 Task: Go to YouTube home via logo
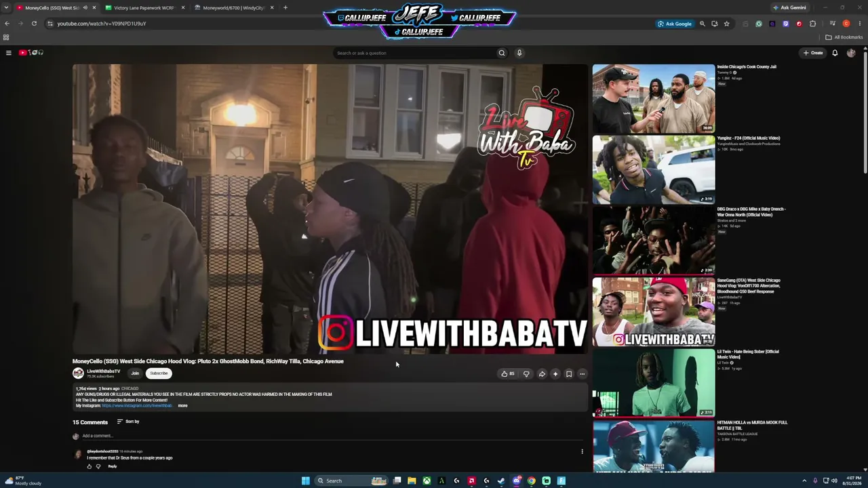tap(31, 53)
